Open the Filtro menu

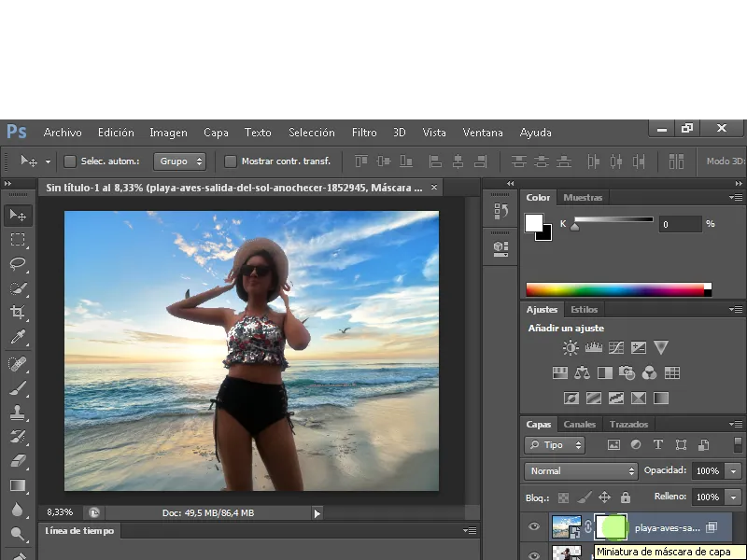[364, 133]
